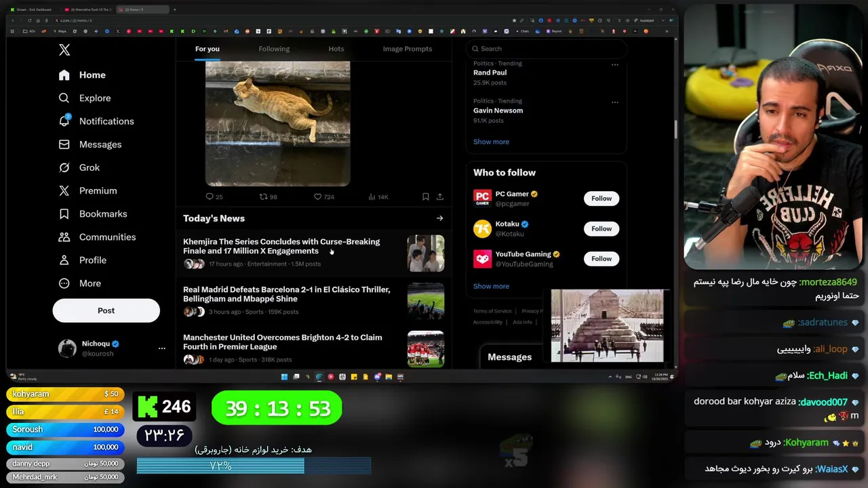Open Bookmarks in the sidebar
The image size is (868, 488).
[93, 214]
